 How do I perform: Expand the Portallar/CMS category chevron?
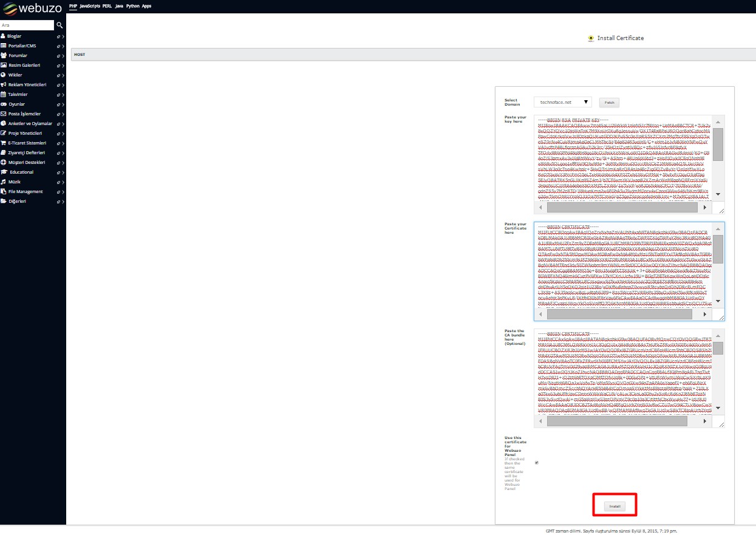pyautogui.click(x=63, y=46)
